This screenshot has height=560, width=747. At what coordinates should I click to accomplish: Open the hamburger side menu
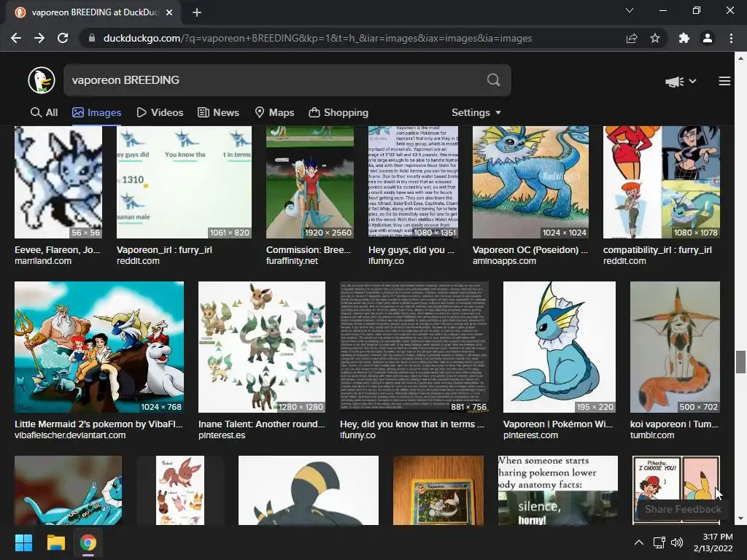(724, 82)
